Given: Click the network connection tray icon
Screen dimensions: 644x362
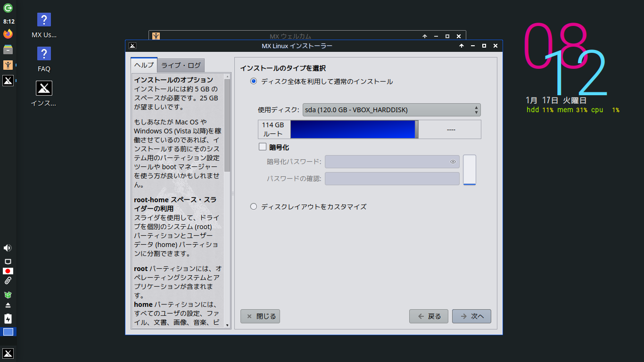Looking at the screenshot, I should click(x=8, y=262).
